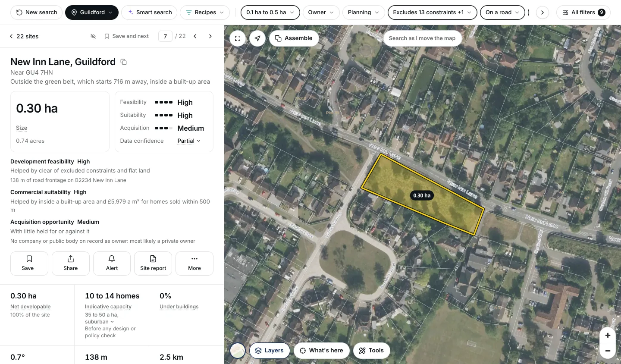Expand the Recipes dropdown
The width and height of the screenshot is (621, 364).
(x=205, y=13)
